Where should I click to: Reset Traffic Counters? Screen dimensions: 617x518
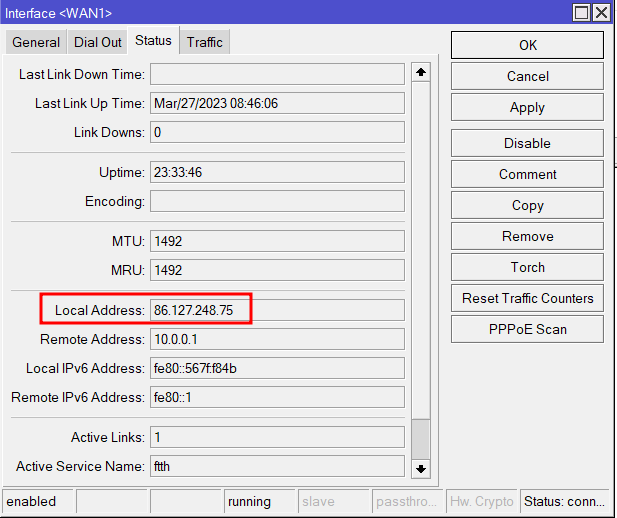coord(527,298)
